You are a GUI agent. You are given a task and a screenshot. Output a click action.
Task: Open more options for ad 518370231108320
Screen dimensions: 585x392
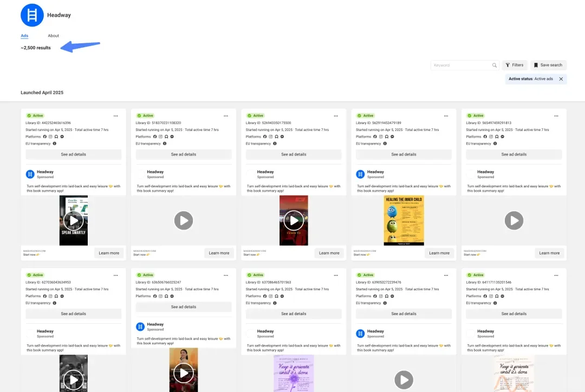click(x=226, y=116)
